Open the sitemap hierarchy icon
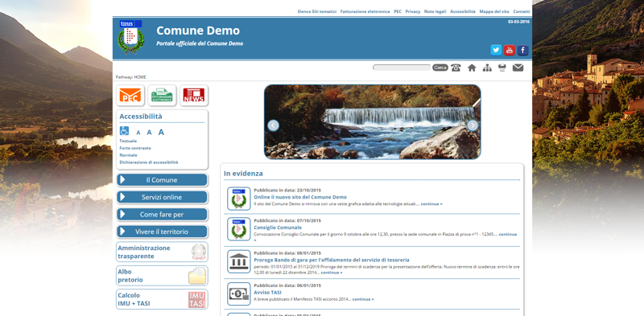Viewport: 644px width, 316px height. pyautogui.click(x=487, y=68)
